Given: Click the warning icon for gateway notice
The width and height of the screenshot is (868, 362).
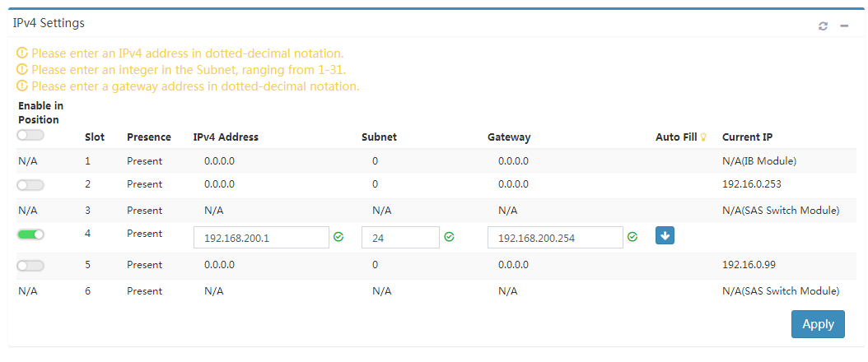Looking at the screenshot, I should (x=21, y=86).
